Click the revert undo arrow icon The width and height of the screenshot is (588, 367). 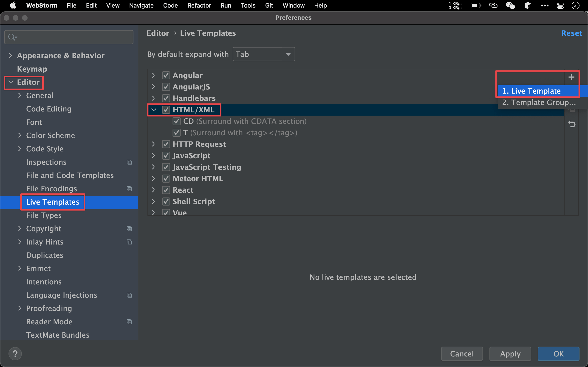[x=572, y=124]
